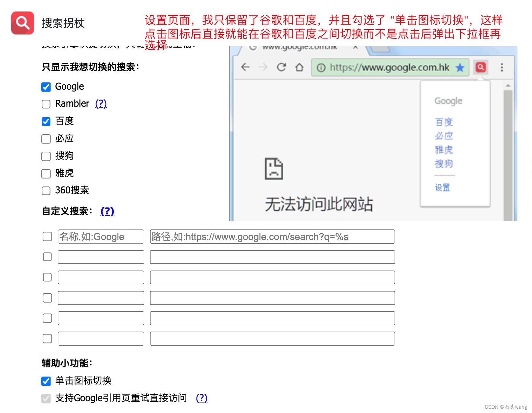Click the custom search URL path field
The width and height of the screenshot is (532, 413).
tap(273, 236)
